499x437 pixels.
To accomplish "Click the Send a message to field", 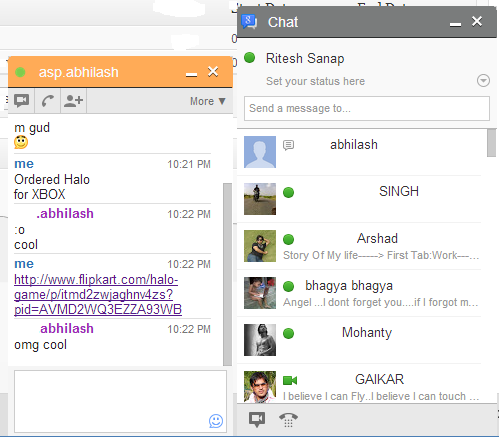I will (367, 108).
